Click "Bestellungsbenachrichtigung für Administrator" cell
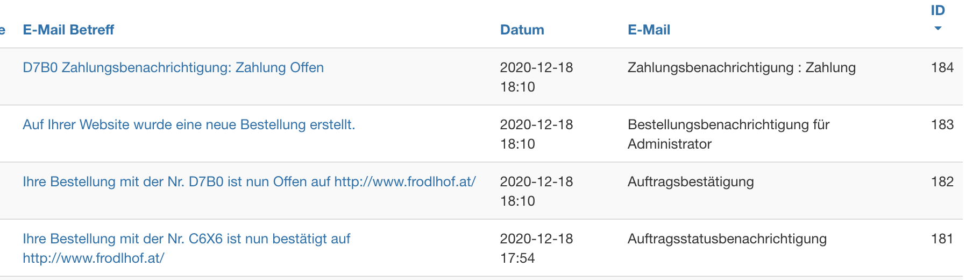 click(728, 134)
